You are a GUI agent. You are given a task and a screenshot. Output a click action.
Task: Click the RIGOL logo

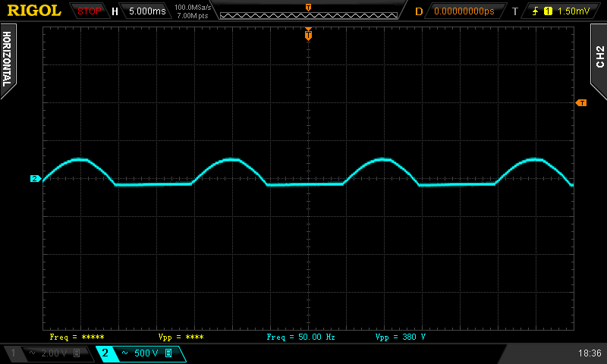(x=34, y=11)
